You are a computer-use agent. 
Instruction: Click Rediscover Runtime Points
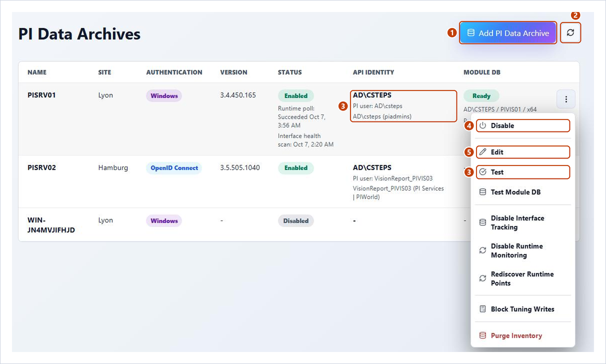pos(523,278)
